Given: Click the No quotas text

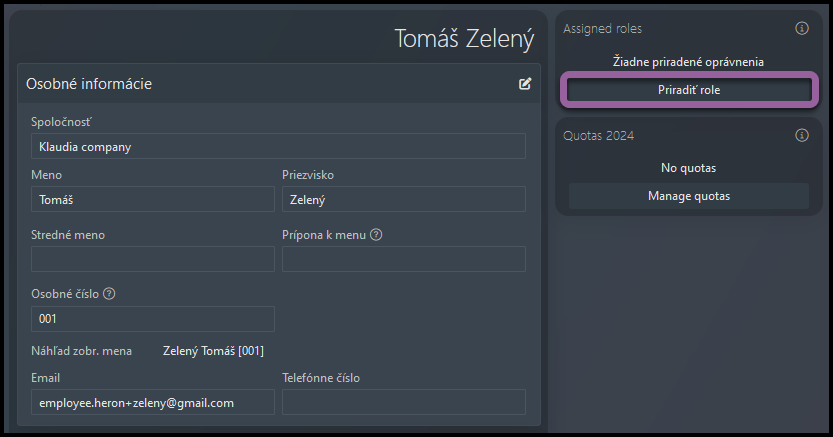Looking at the screenshot, I should (x=688, y=168).
